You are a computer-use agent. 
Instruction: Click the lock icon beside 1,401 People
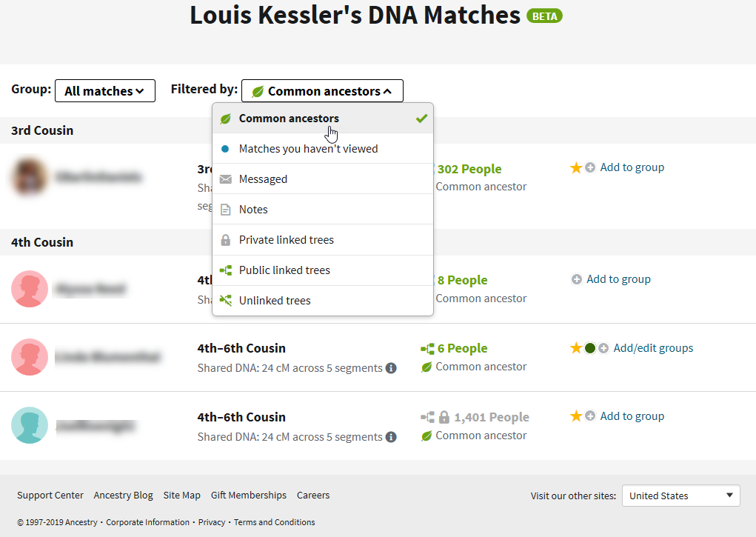[444, 417]
